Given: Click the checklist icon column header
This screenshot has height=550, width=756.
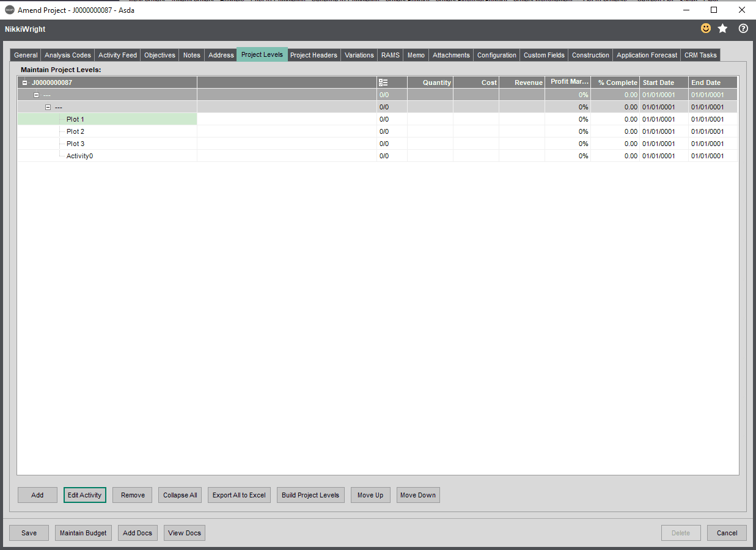Looking at the screenshot, I should pos(383,82).
